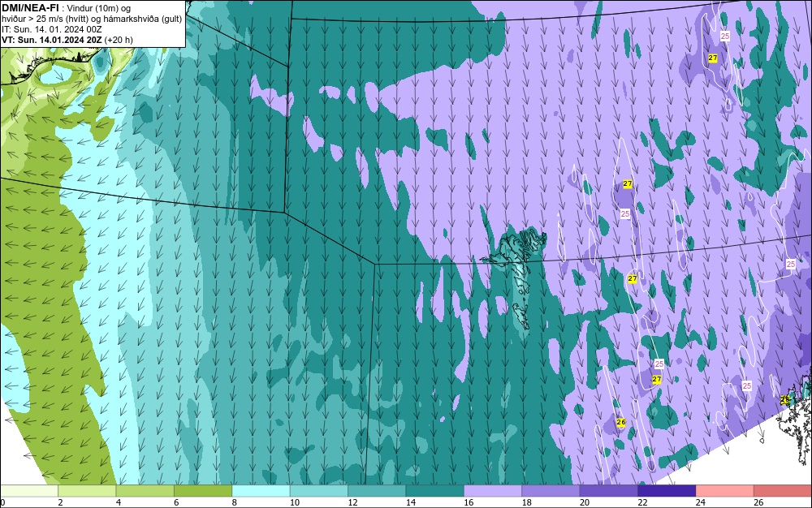812x508 pixels.
Task: Click legend scale label "0"
Action: [2, 502]
